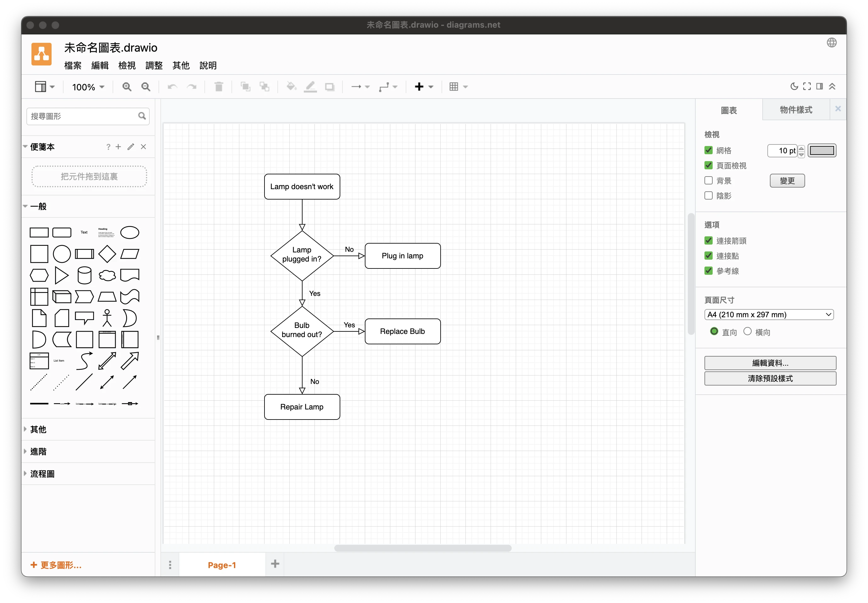Open the 編輯 edit menu
868x603 pixels.
point(100,65)
